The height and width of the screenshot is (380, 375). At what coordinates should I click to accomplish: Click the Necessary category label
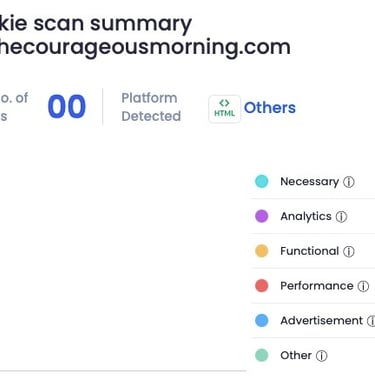pyautogui.click(x=310, y=182)
